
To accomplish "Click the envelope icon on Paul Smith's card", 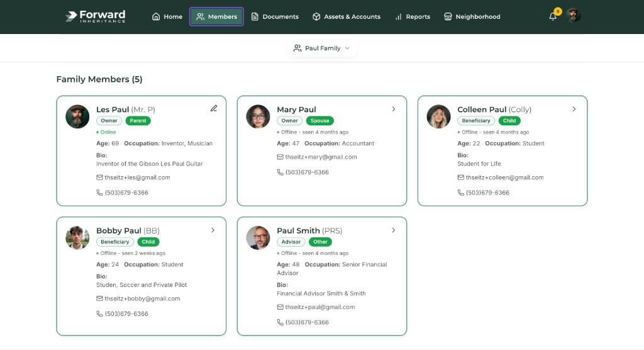I will coord(280,307).
